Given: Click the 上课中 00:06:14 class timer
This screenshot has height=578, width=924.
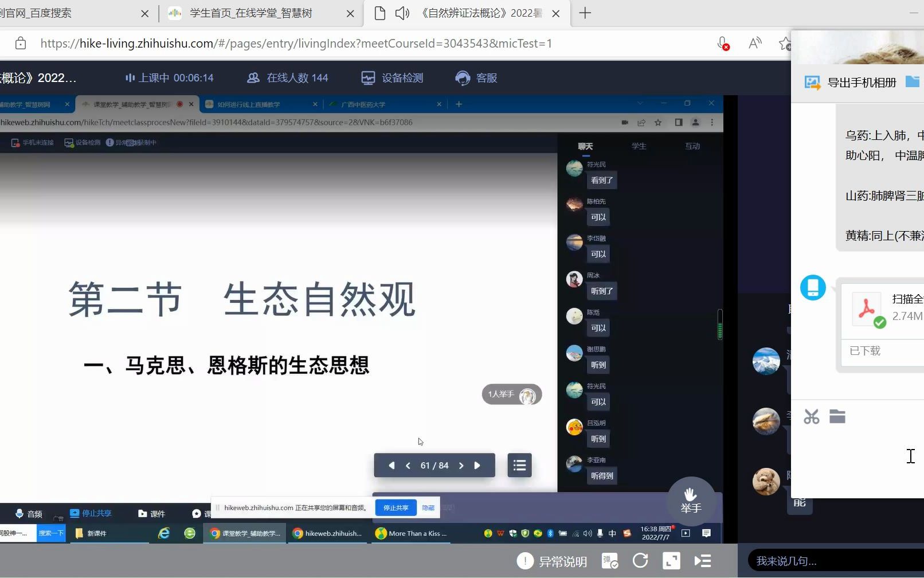Looking at the screenshot, I should (169, 77).
